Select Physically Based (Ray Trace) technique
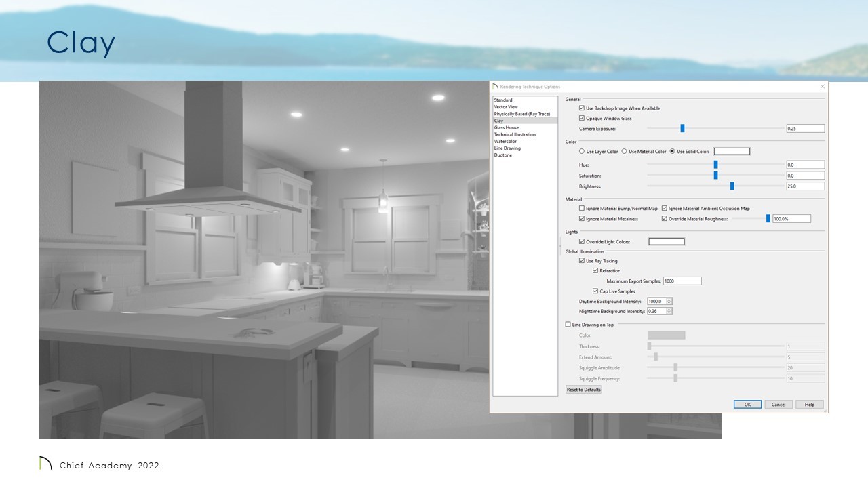 coord(521,114)
